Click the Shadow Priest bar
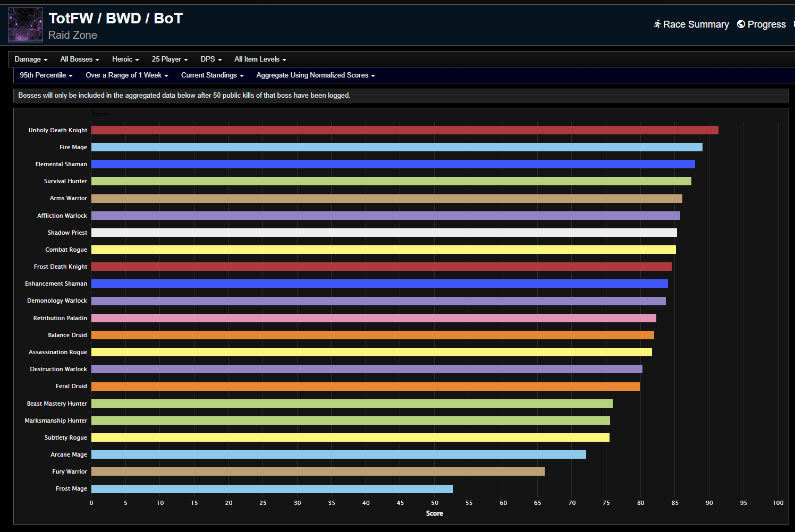 point(384,233)
